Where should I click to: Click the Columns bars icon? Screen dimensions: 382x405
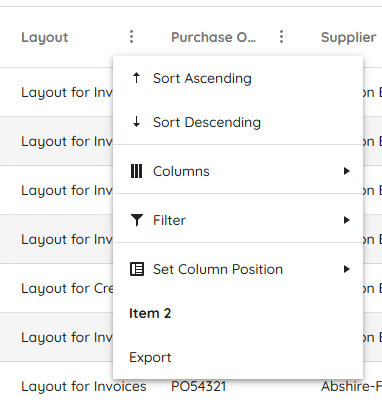pos(136,171)
